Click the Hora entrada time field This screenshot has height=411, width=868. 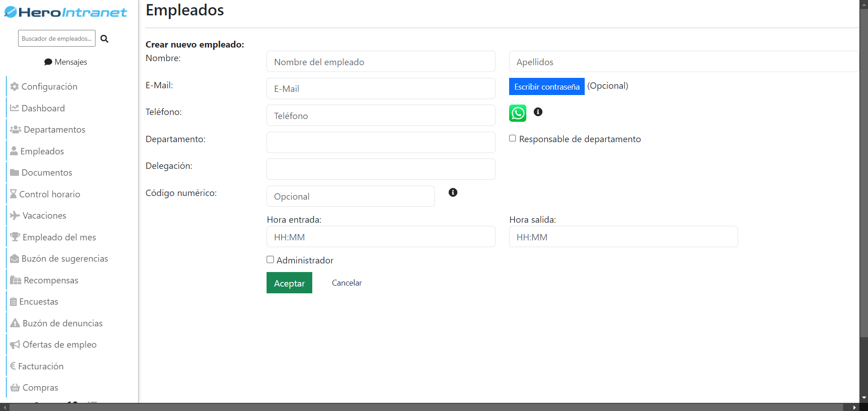381,237
